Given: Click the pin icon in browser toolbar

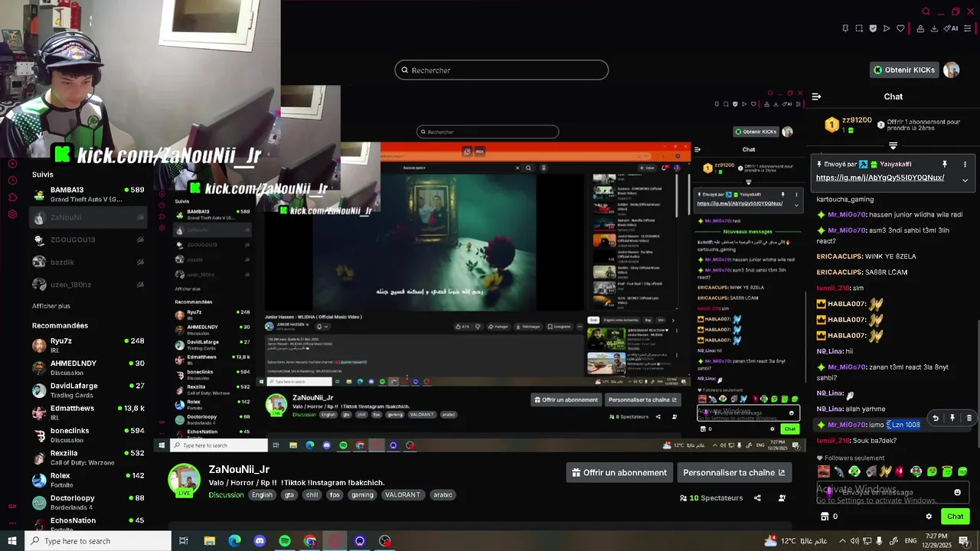Looking at the screenshot, I should [x=844, y=28].
